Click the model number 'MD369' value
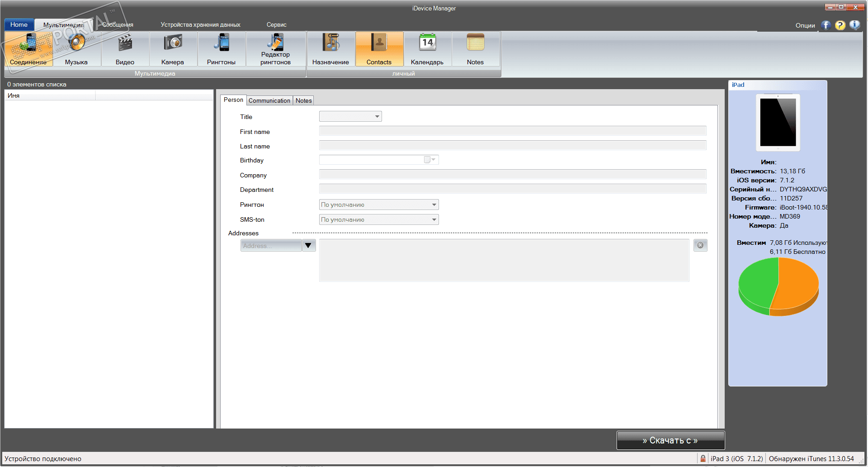868x467 pixels. (790, 216)
